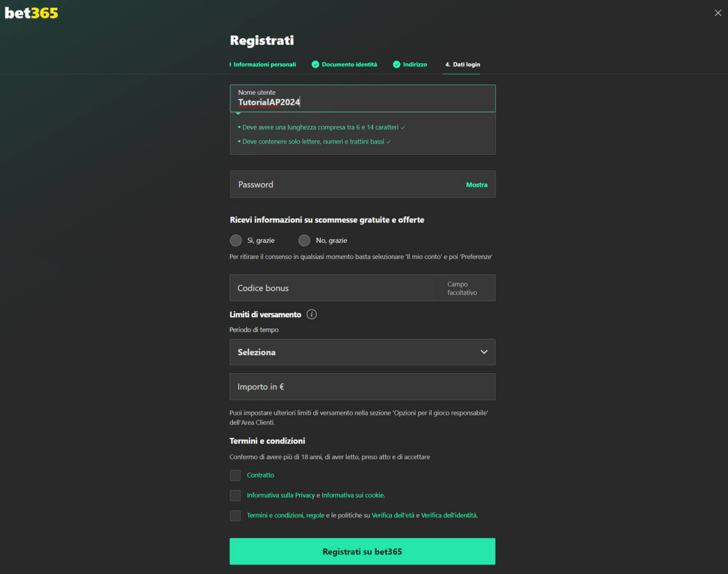Image resolution: width=728 pixels, height=574 pixels.
Task: Select the Sì, grazie radio button
Action: 236,240
